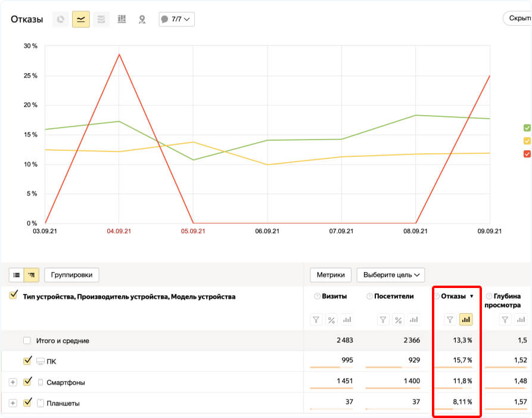The image size is (532, 418).
Task: Switch table to tree view
Action: [x=31, y=275]
